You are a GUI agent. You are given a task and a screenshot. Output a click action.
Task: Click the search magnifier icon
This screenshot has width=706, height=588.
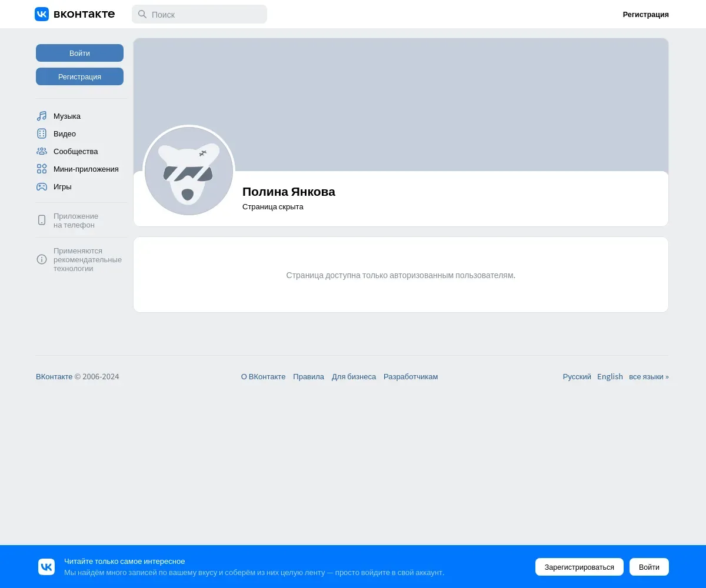coord(142,14)
